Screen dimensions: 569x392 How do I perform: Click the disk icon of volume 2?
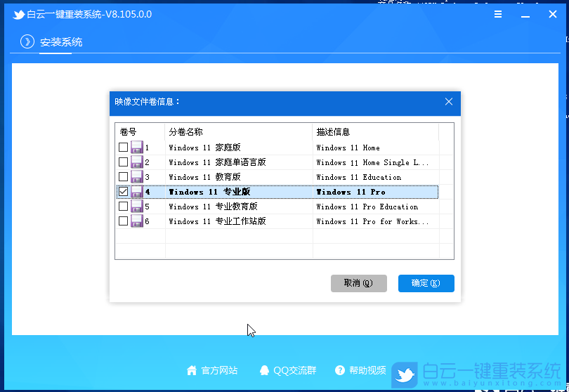[x=137, y=162]
